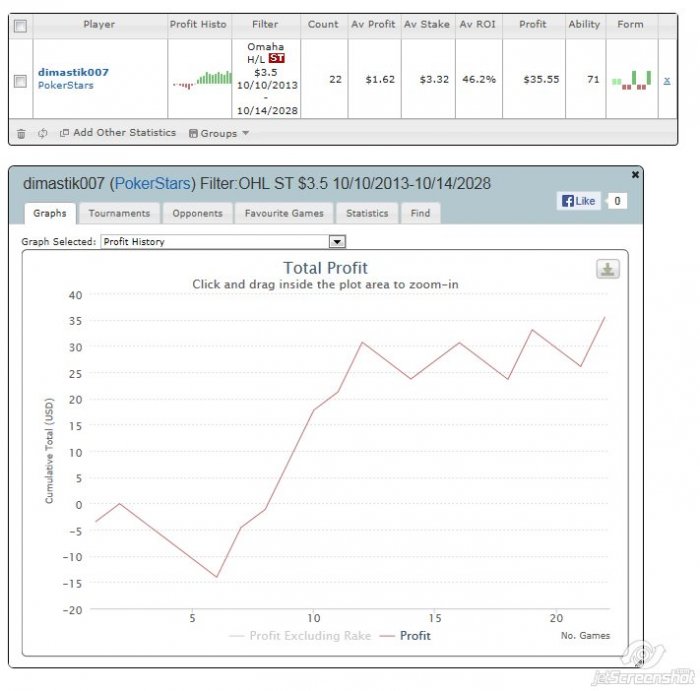
Task: Open the Favourite Games tab
Action: pos(284,213)
